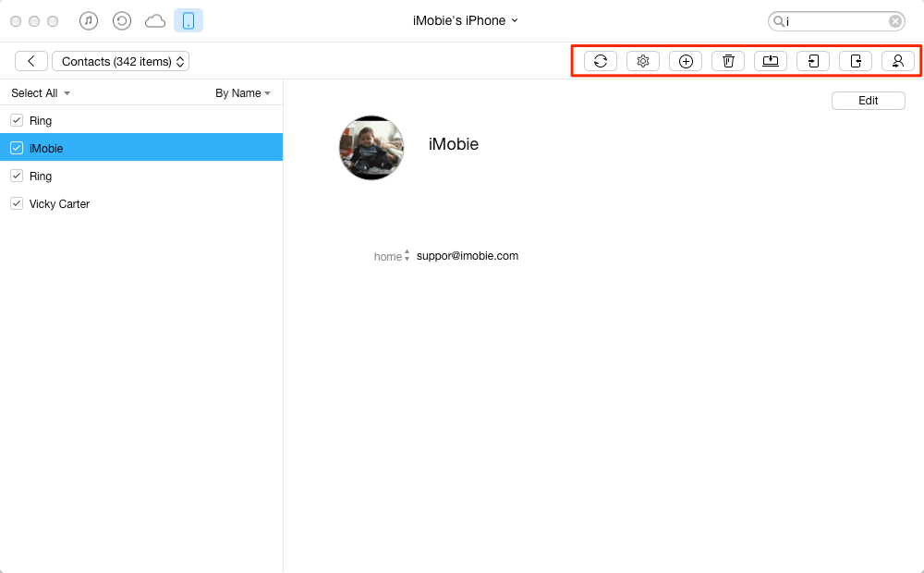Click the person silhouette toolbar icon
924x573 pixels.
898,61
